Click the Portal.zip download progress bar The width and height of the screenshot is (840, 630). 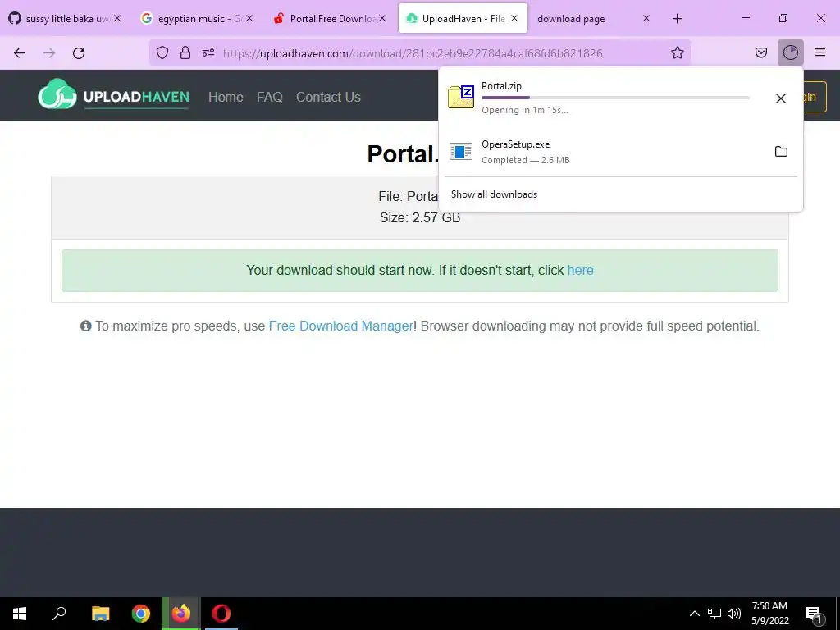[615, 98]
